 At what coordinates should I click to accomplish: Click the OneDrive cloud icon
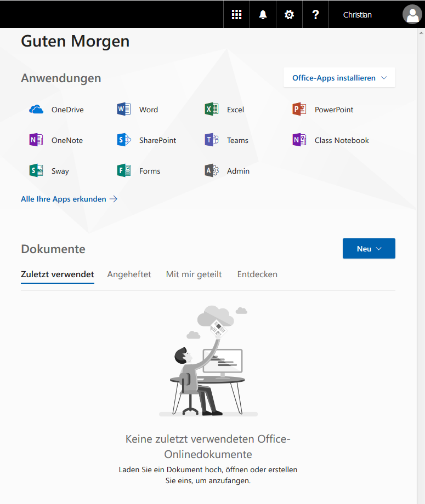36,110
